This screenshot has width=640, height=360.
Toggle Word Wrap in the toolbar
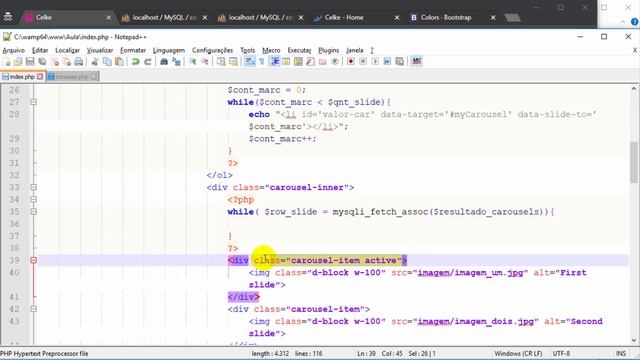249,61
